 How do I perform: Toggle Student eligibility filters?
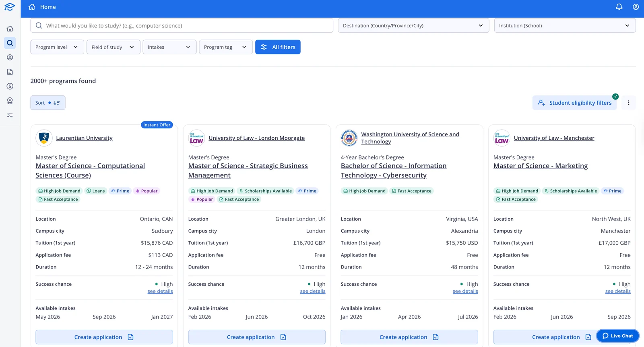(x=574, y=103)
